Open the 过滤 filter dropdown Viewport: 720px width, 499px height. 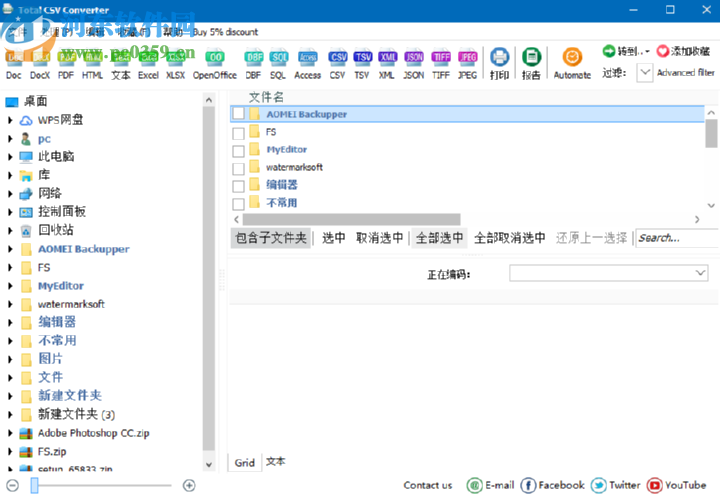[x=645, y=73]
